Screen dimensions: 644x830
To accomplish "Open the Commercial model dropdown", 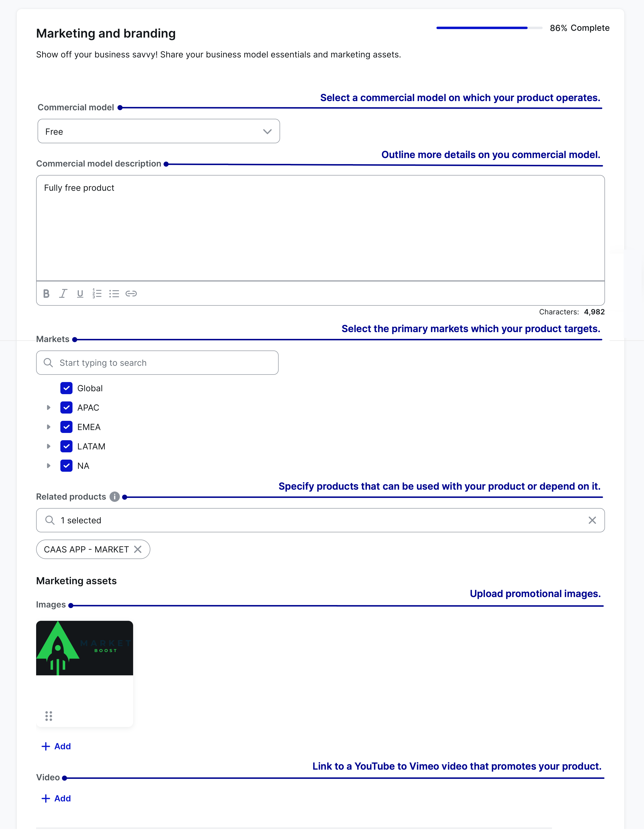I will 159,131.
